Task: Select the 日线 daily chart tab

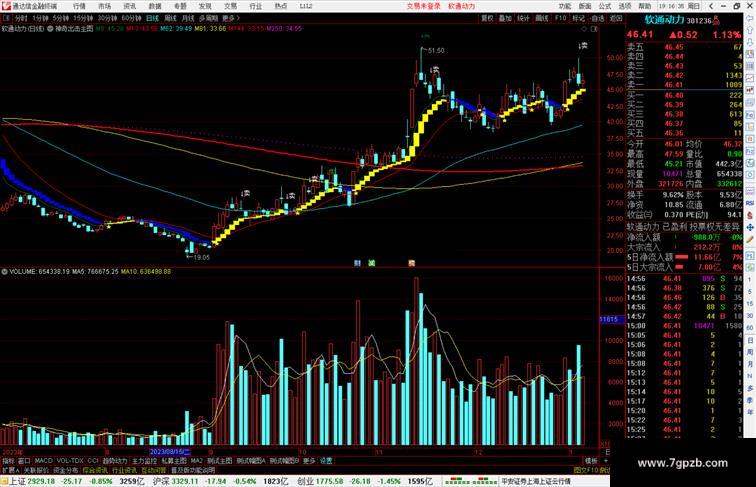Action: [x=152, y=18]
